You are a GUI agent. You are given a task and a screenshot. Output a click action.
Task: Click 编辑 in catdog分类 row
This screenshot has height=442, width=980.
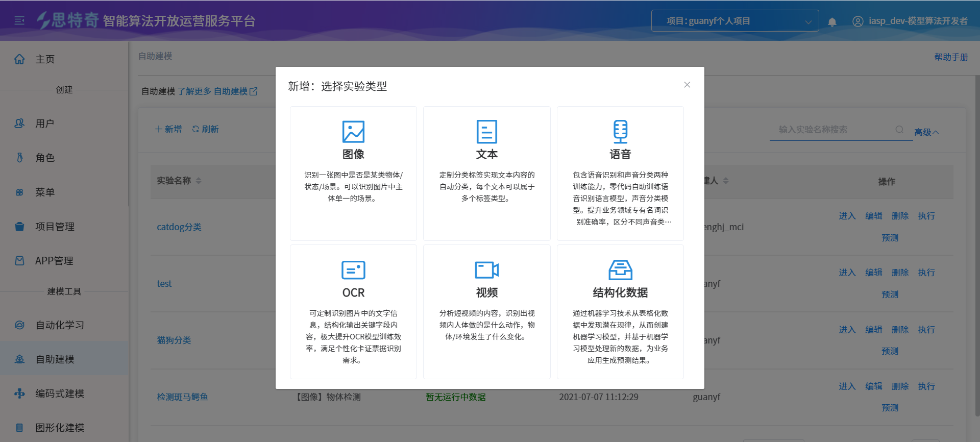tap(874, 216)
